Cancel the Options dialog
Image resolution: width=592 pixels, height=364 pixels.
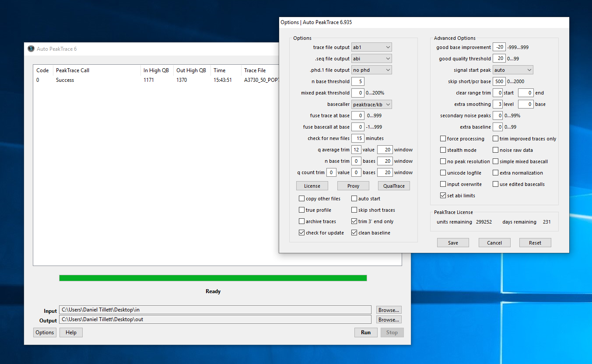pos(494,243)
